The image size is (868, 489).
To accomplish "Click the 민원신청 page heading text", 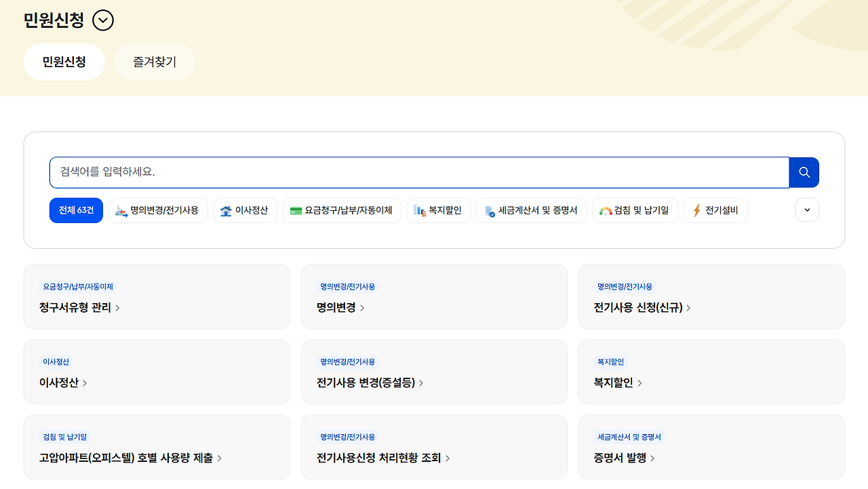I will point(54,20).
